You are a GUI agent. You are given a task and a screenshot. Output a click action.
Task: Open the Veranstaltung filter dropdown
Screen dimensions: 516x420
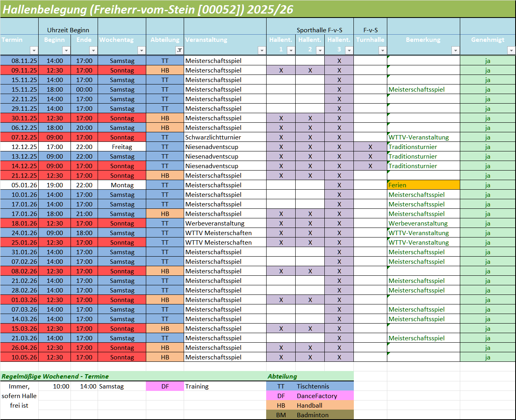coord(262,50)
